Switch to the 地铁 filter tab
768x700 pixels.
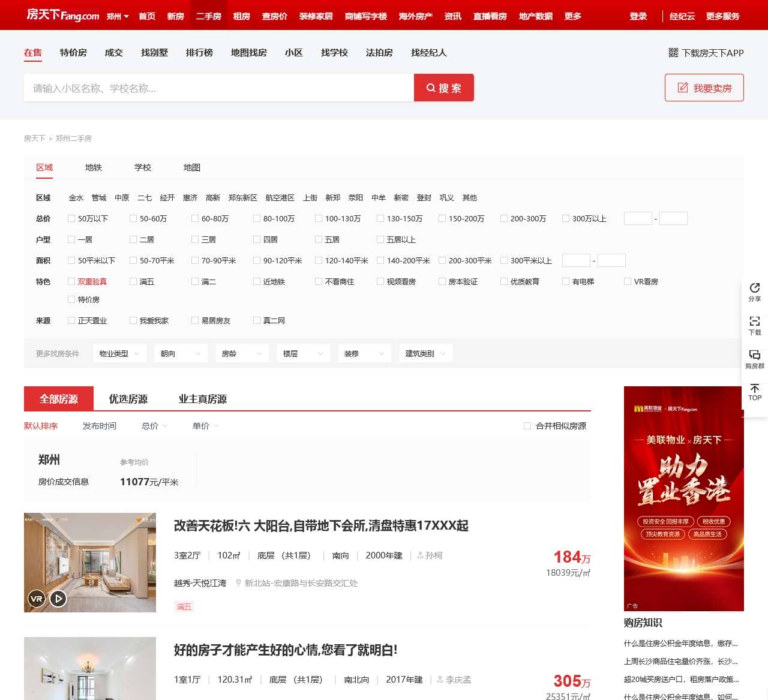click(94, 167)
